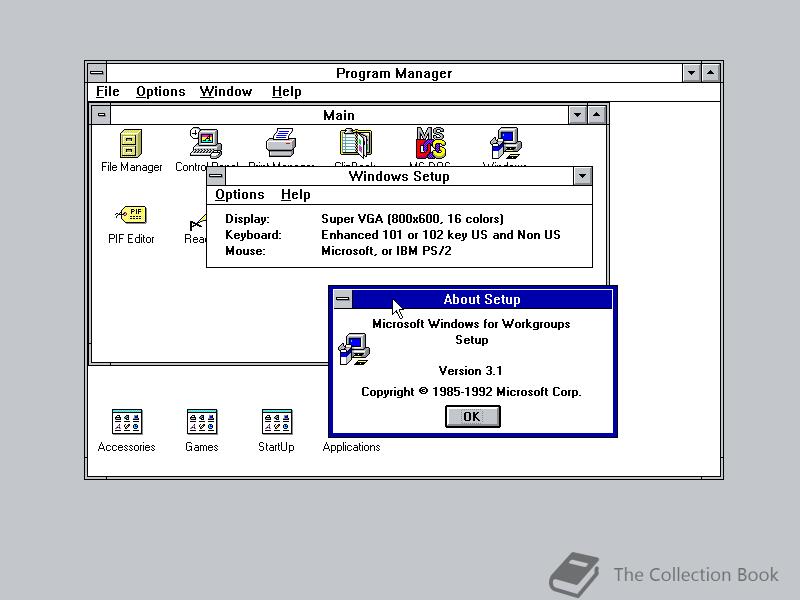Open the Read Me icon behind Setup

coord(197,223)
